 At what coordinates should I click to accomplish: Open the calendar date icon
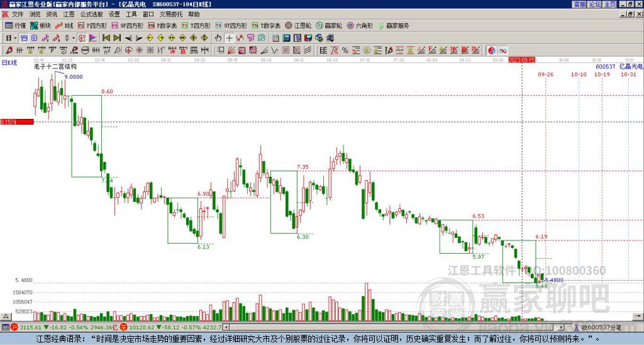click(275, 38)
